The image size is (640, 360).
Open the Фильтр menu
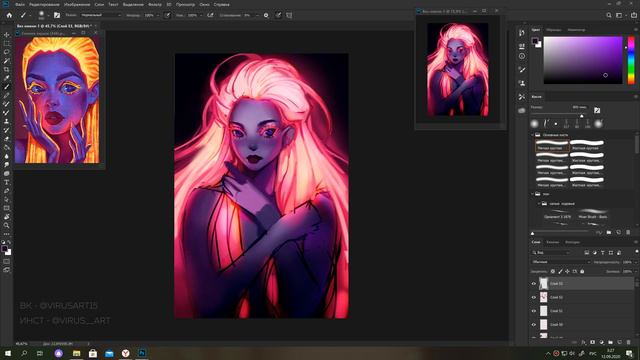coord(154,4)
